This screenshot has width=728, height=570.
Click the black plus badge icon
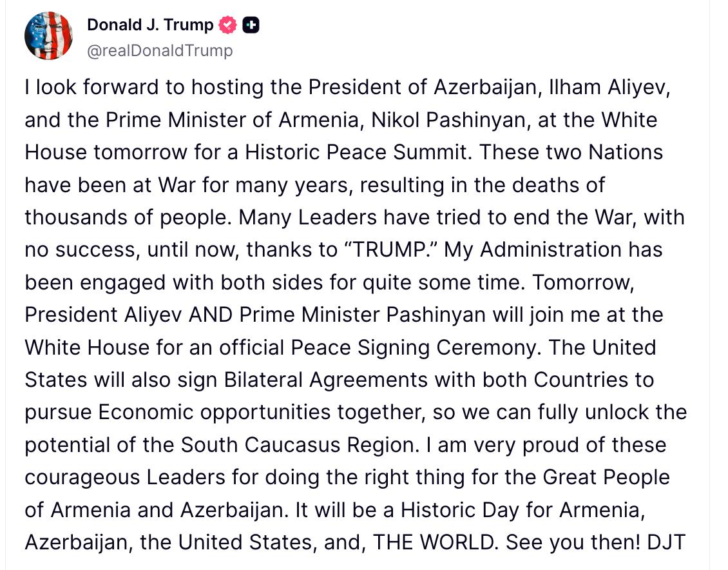[x=251, y=26]
